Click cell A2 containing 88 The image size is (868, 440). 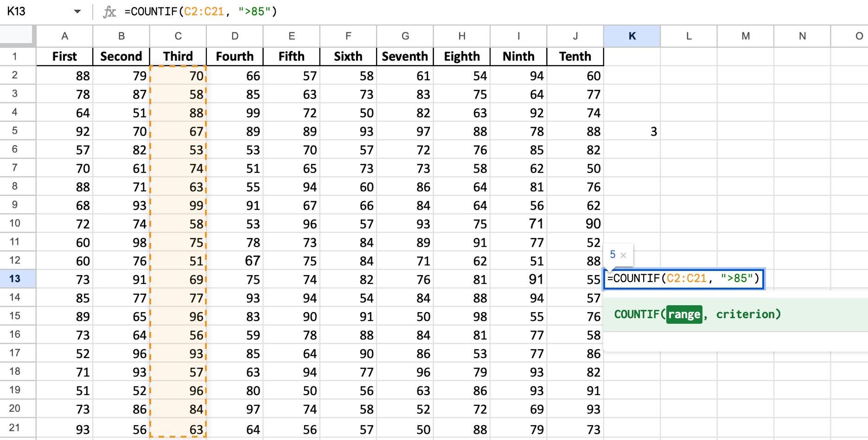(x=65, y=75)
